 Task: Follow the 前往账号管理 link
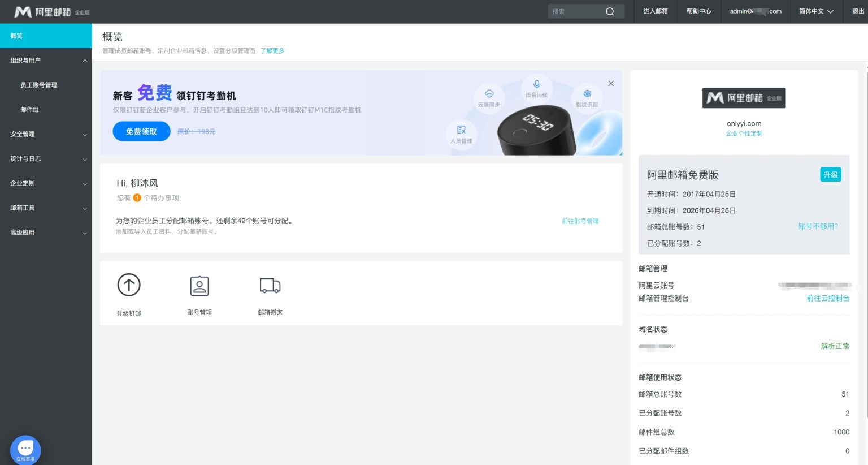tap(580, 221)
